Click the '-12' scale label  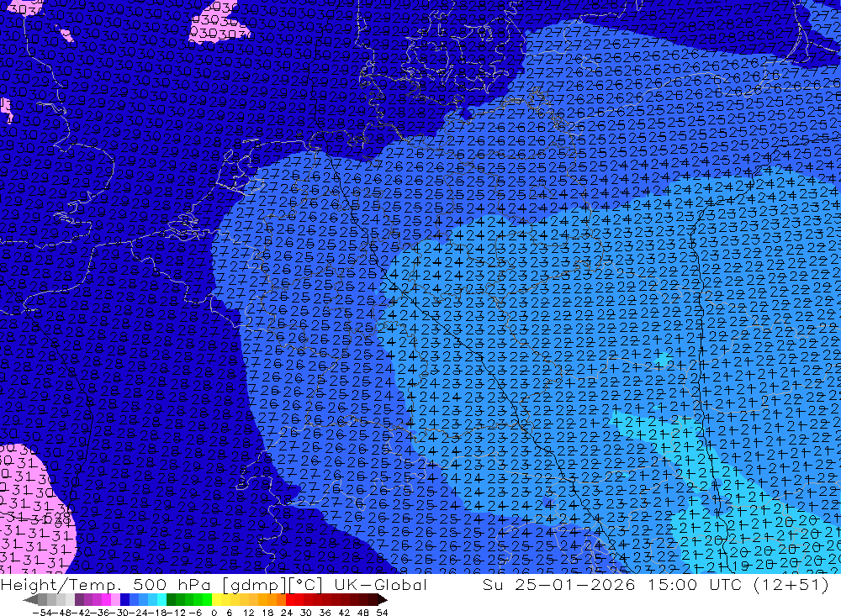tap(176, 613)
